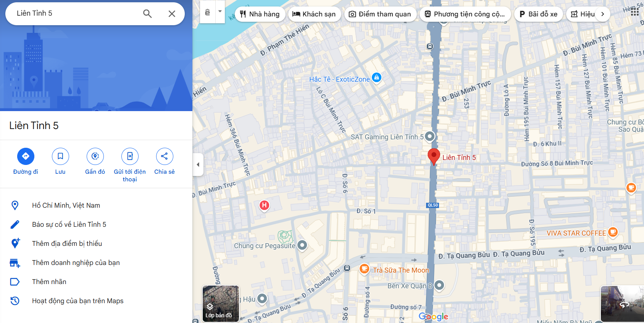Filter by Điểm tham quan chip
Image resolution: width=644 pixels, height=323 pixels.
pos(380,14)
